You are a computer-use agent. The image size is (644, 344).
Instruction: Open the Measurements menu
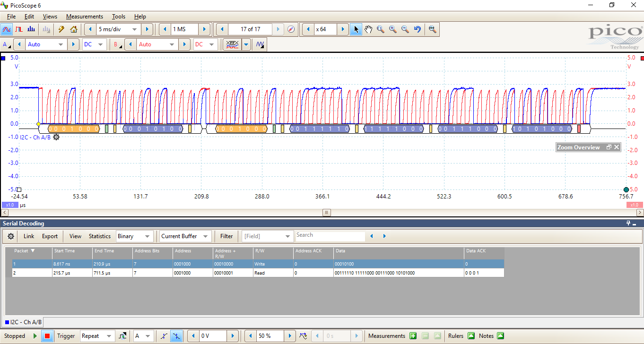pyautogui.click(x=85, y=16)
